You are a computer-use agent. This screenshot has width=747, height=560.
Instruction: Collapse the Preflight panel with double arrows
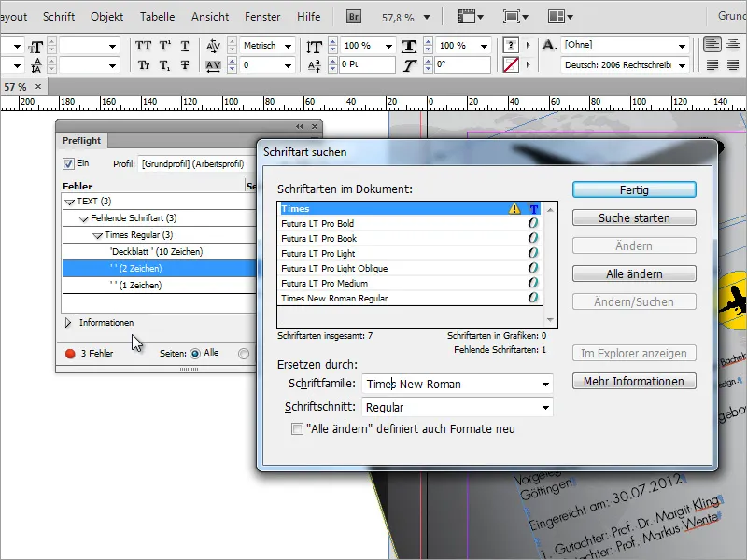coord(299,126)
